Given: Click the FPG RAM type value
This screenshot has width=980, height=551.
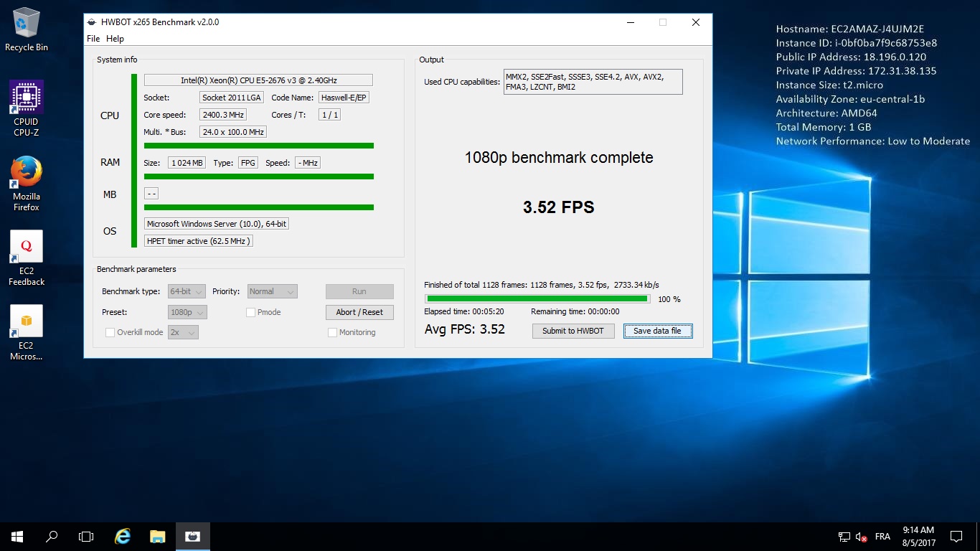Looking at the screenshot, I should click(248, 163).
